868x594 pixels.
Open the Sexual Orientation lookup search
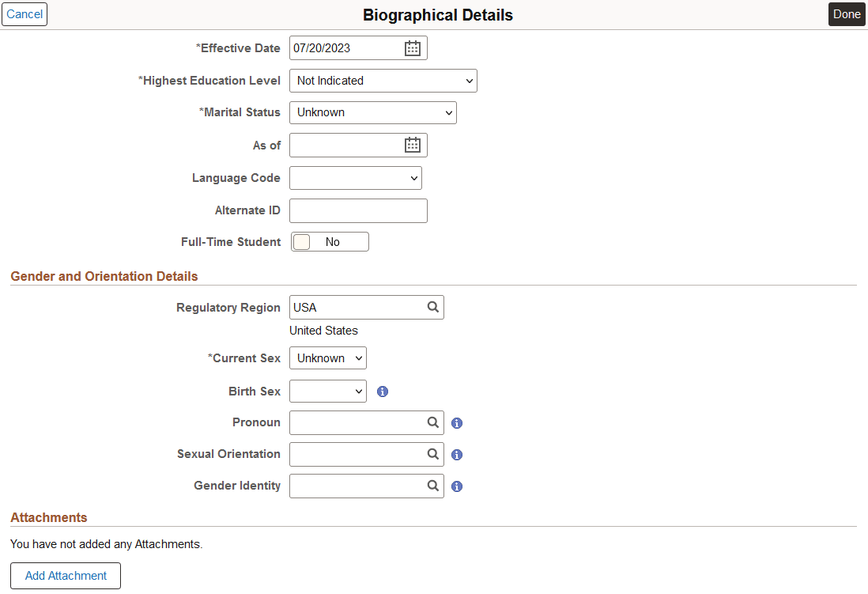tap(432, 454)
